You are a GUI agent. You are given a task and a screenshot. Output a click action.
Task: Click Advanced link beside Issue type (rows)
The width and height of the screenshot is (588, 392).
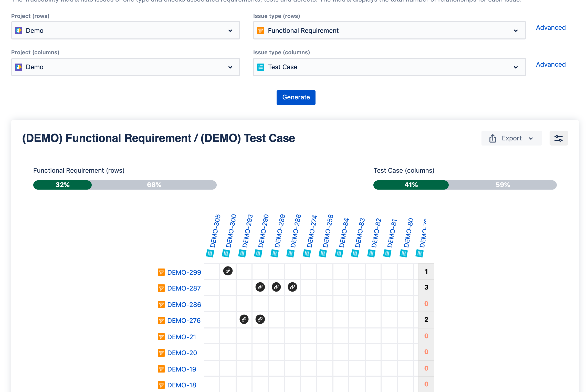click(x=551, y=28)
